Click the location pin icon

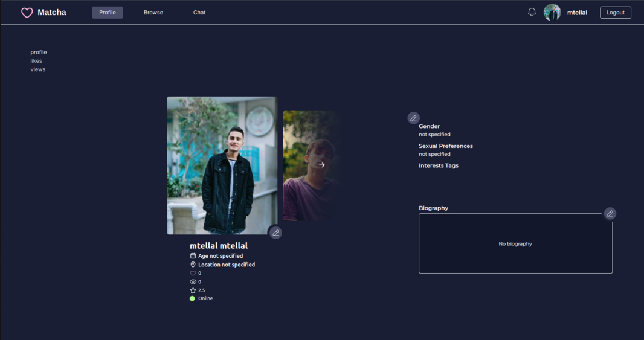[193, 265]
